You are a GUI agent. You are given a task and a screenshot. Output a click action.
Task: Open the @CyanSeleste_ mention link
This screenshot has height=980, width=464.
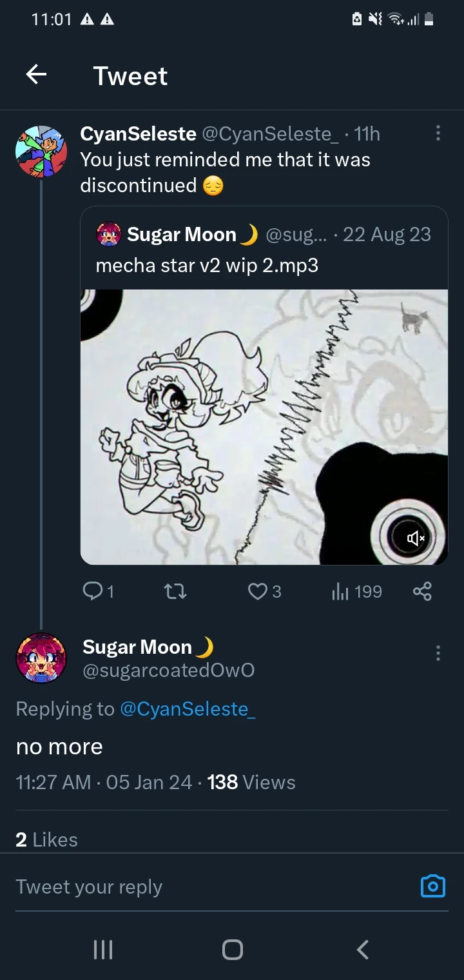(188, 709)
